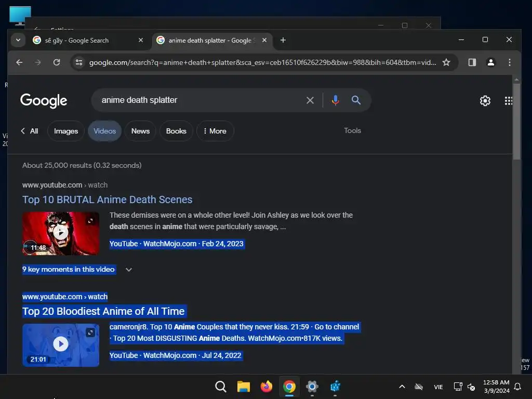Click the Google logo
Image resolution: width=532 pixels, height=399 pixels.
click(x=44, y=100)
